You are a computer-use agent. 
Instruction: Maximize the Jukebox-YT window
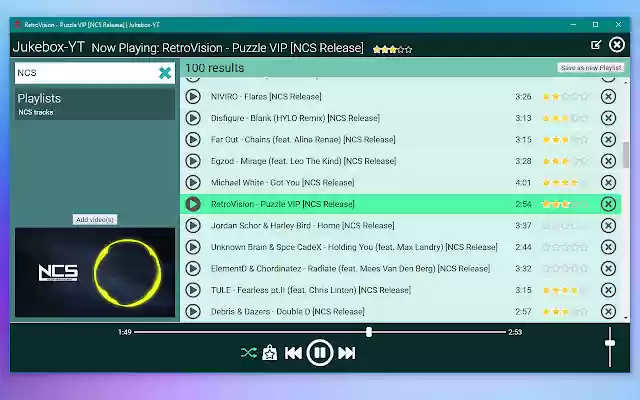(x=596, y=24)
